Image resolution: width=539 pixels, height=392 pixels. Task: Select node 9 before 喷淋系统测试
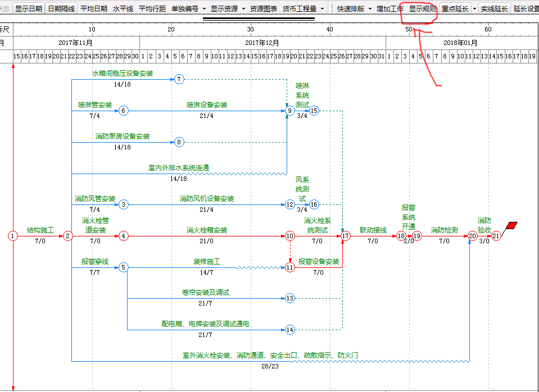click(290, 111)
